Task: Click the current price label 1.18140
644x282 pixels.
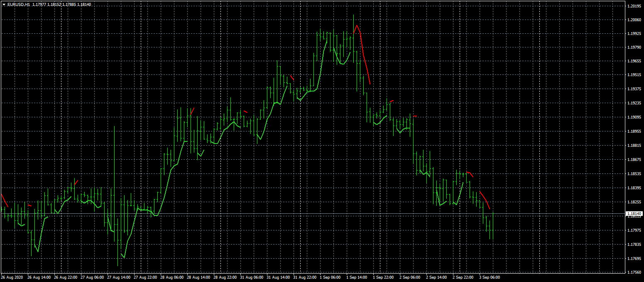Action: (x=634, y=214)
